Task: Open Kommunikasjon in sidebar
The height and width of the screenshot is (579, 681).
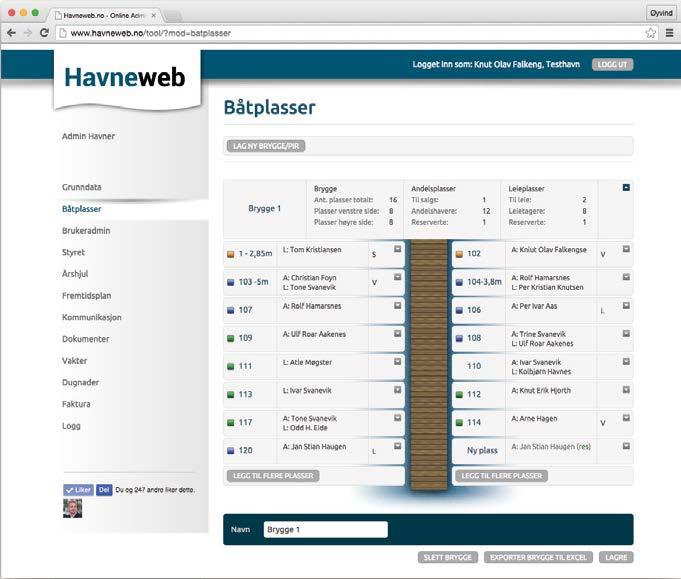Action: (x=92, y=318)
